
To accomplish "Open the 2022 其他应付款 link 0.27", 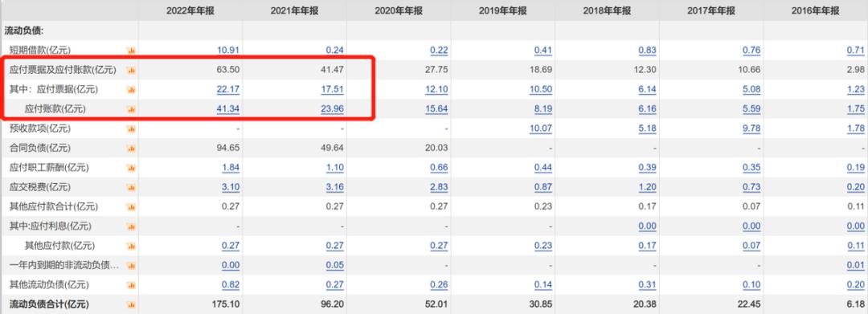I will 231,246.
